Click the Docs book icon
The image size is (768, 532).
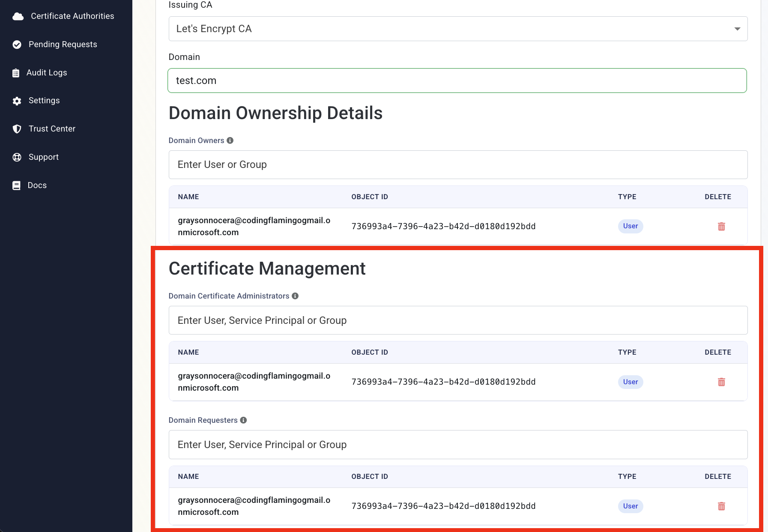[16, 185]
